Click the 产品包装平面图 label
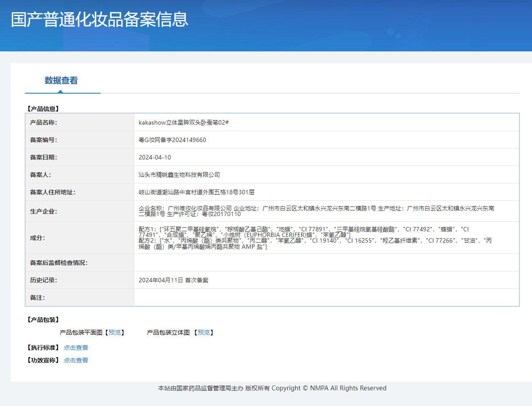The height and width of the screenshot is (406, 532). tap(81, 332)
